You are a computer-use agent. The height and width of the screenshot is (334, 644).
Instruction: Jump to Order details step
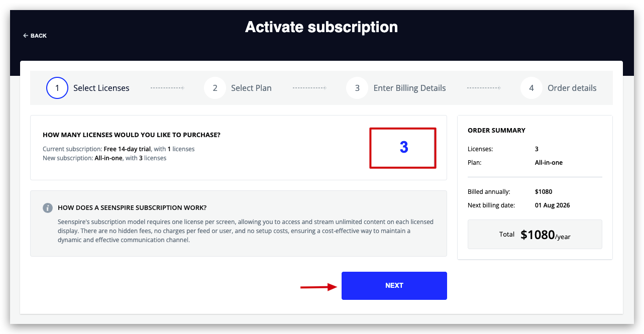click(x=572, y=88)
